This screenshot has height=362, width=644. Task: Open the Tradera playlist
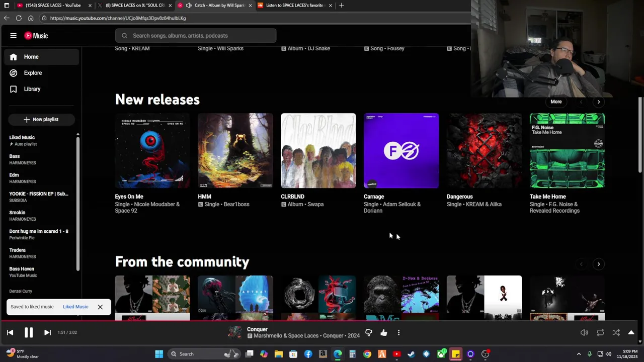[x=40, y=253]
